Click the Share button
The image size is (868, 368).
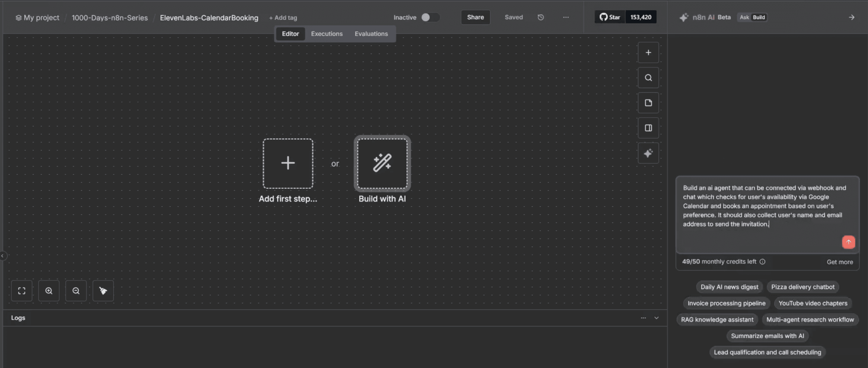tap(475, 17)
